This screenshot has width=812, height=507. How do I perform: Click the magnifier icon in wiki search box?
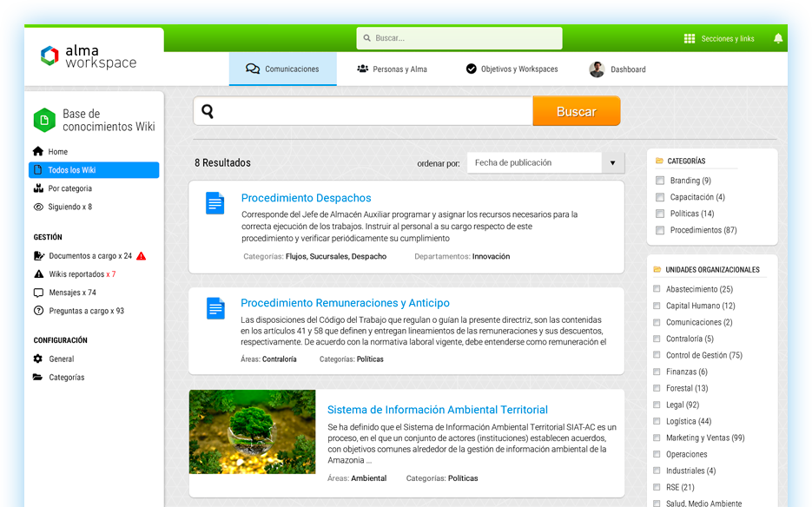208,111
